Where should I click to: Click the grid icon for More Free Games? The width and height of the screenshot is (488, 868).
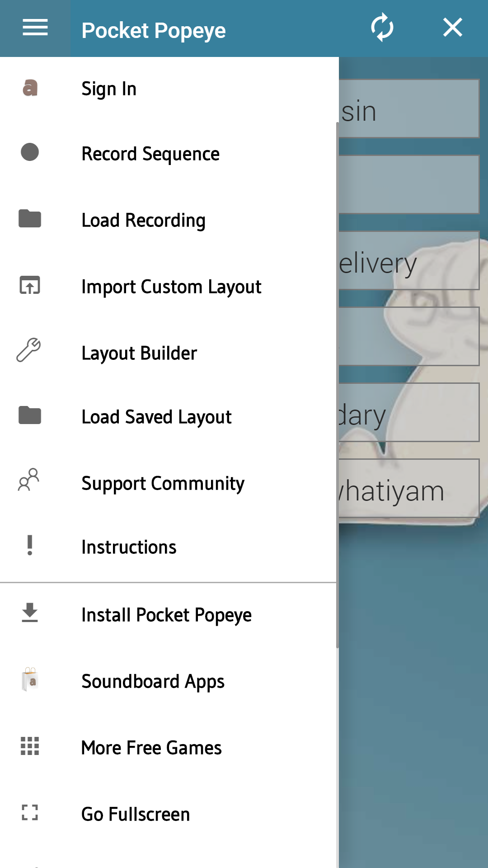click(30, 746)
